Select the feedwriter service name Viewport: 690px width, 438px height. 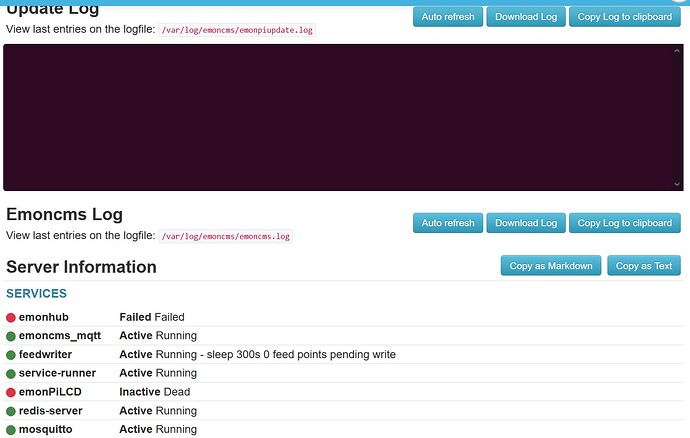[45, 354]
